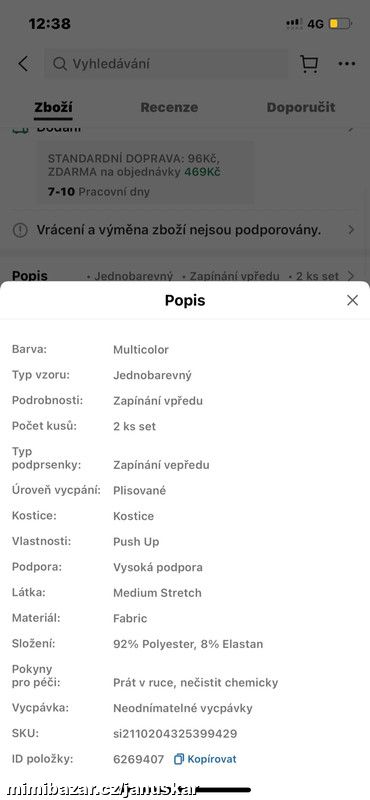Image resolution: width=370 pixels, height=800 pixels.
Task: Tap the battery indicator in status bar
Action: (340, 23)
